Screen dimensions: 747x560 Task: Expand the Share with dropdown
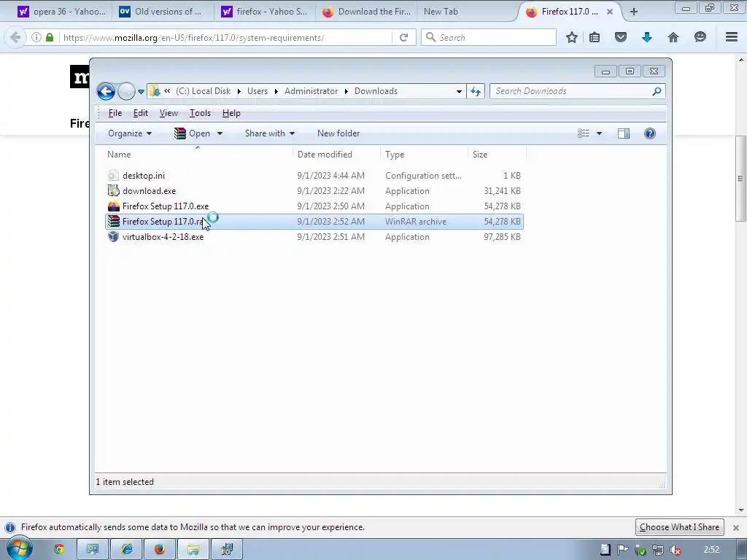[x=270, y=133]
